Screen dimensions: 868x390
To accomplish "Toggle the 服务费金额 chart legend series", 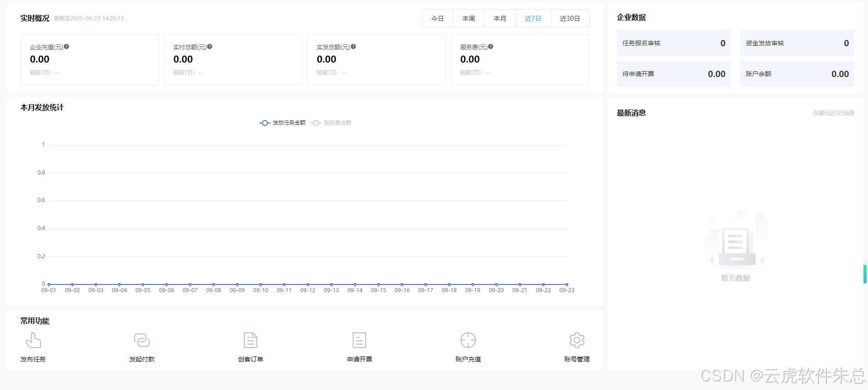I will (x=331, y=123).
